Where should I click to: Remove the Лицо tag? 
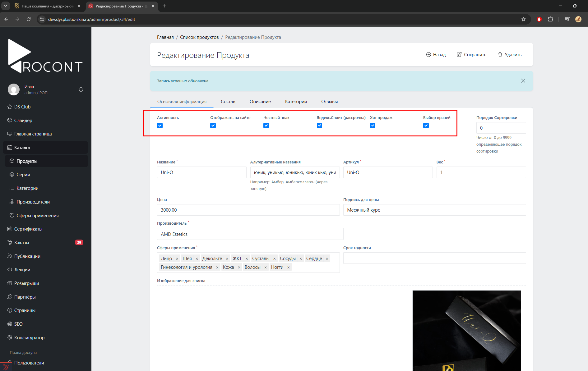177,259
